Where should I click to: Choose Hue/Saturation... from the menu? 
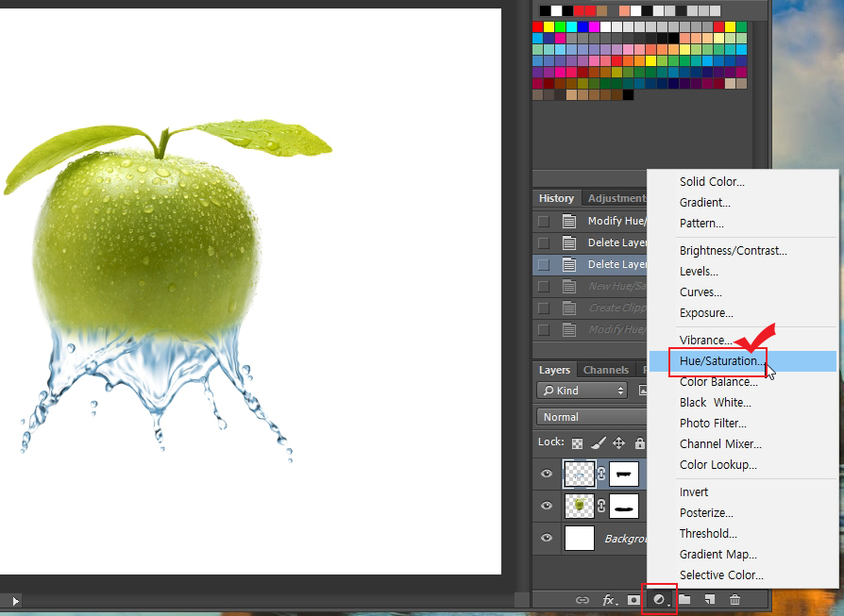[x=743, y=361]
